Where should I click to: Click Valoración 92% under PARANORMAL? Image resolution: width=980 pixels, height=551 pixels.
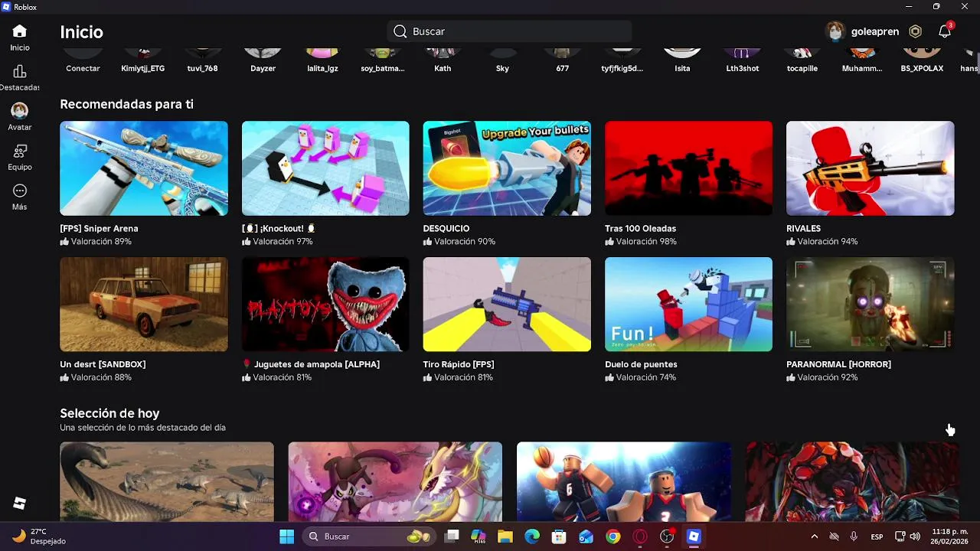[x=822, y=377]
